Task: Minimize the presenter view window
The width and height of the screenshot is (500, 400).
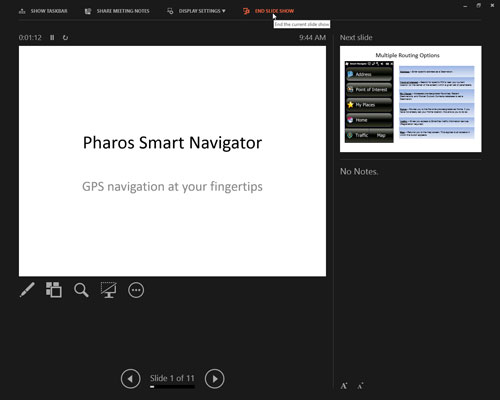Action: [x=465, y=6]
